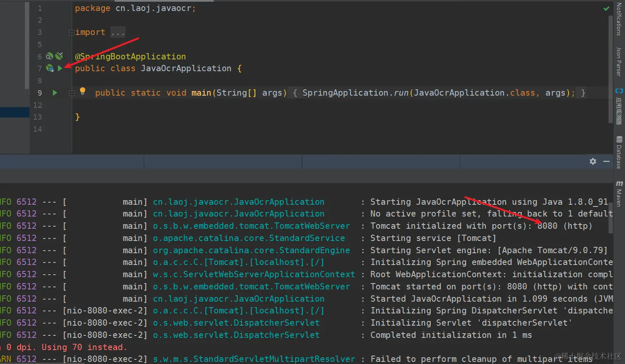The height and width of the screenshot is (364, 625).
Task: Expand the folded import block
Action: (72, 32)
